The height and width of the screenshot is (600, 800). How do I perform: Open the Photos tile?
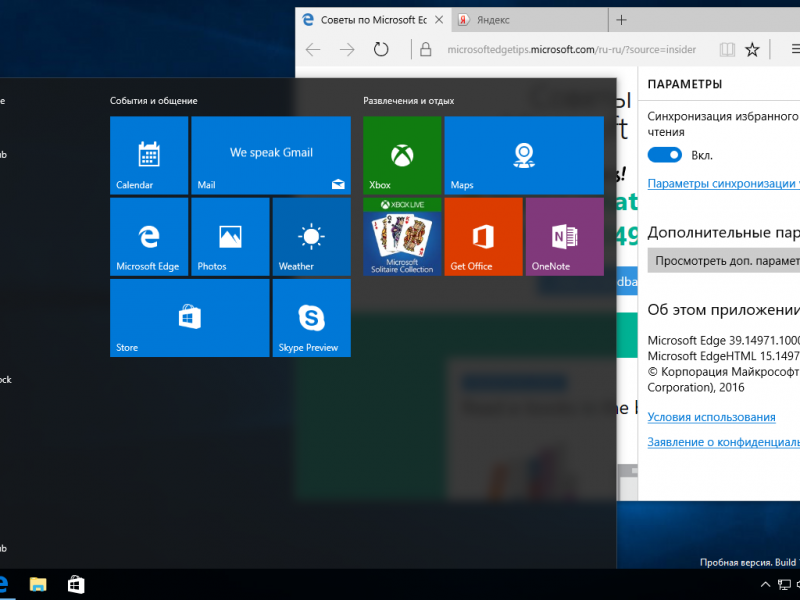[x=230, y=237]
